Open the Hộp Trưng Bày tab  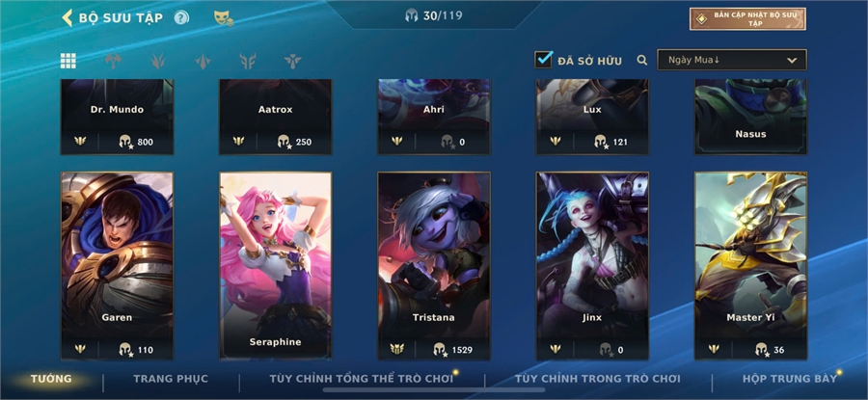pos(789,379)
